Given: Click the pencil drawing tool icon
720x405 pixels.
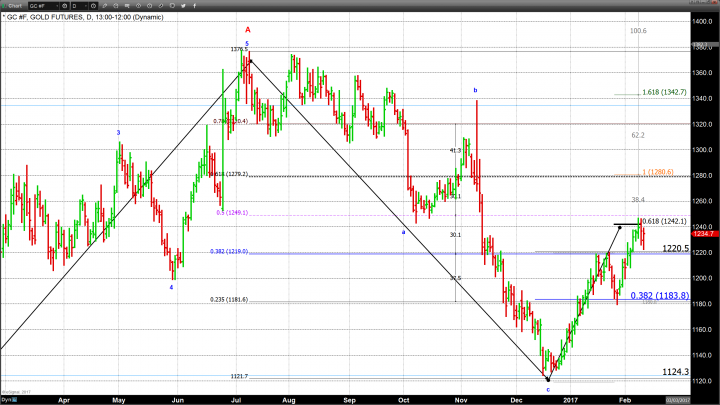Looking at the screenshot, I should [x=105, y=5].
